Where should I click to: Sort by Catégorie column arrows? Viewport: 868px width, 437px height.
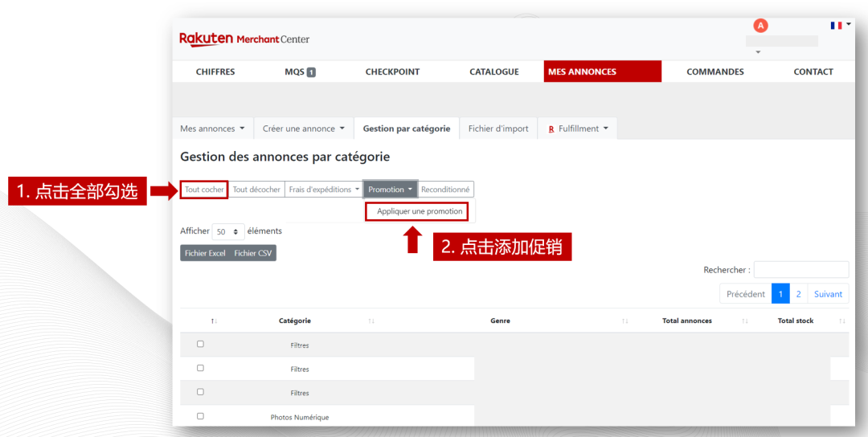371,321
